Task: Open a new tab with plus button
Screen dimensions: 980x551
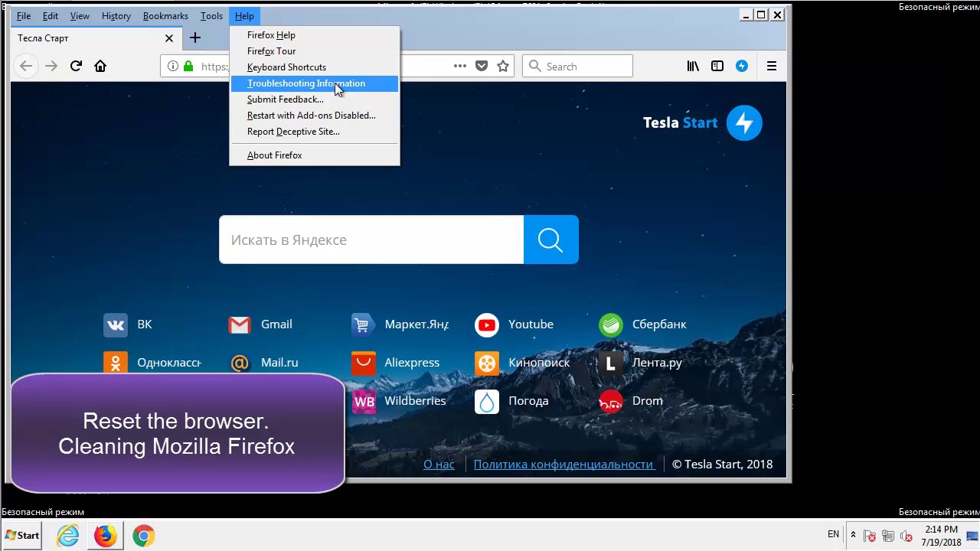Action: point(195,37)
